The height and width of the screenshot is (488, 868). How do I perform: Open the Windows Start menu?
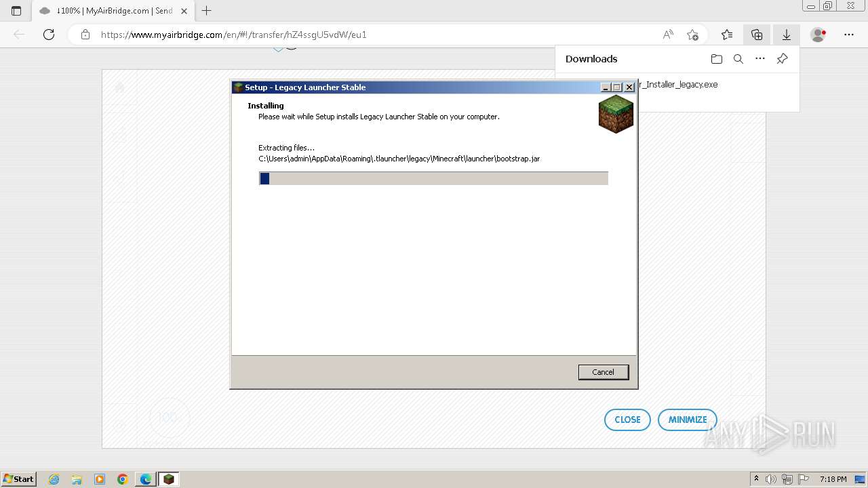pyautogui.click(x=18, y=479)
